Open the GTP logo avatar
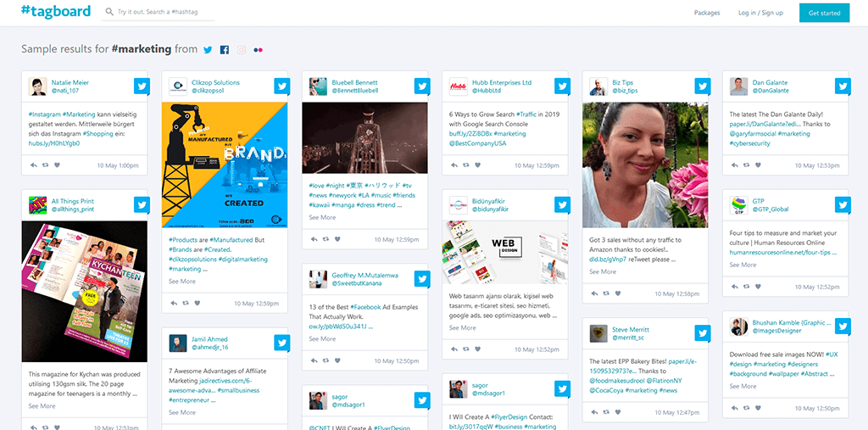This screenshot has width=868, height=430. (x=738, y=205)
